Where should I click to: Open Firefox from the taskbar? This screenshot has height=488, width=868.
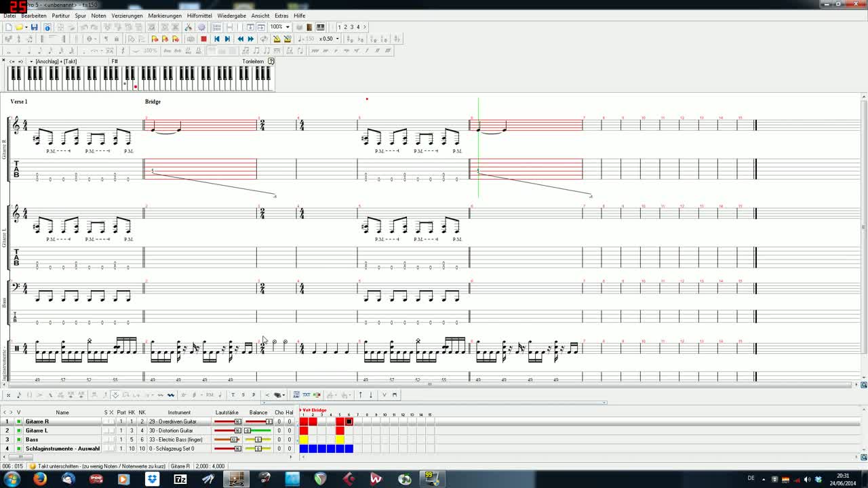click(40, 479)
